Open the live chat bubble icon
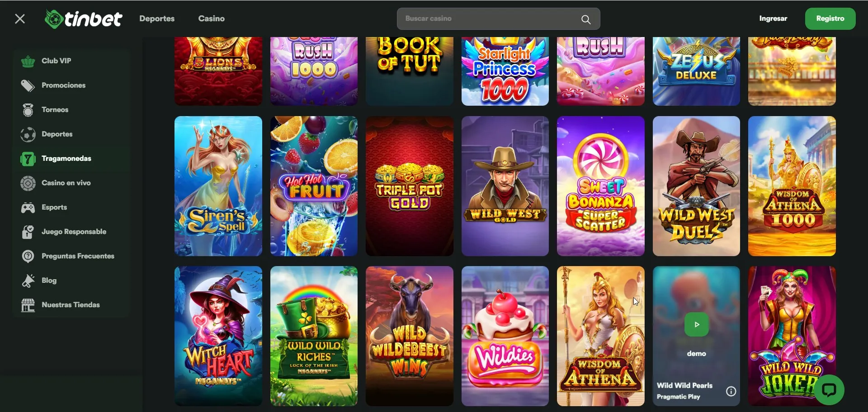This screenshot has width=868, height=412. coord(830,389)
